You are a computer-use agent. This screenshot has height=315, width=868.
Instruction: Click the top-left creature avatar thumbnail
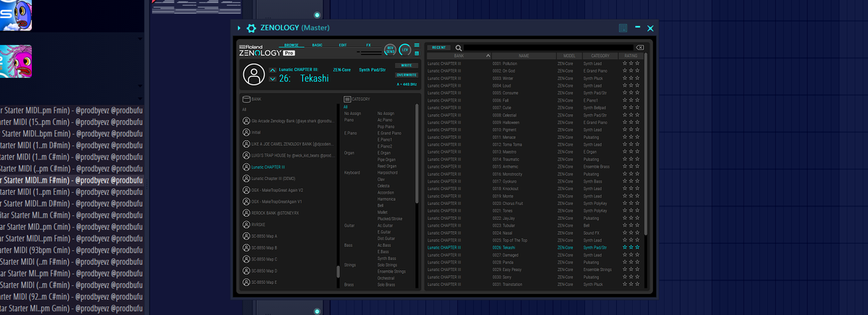tap(15, 14)
